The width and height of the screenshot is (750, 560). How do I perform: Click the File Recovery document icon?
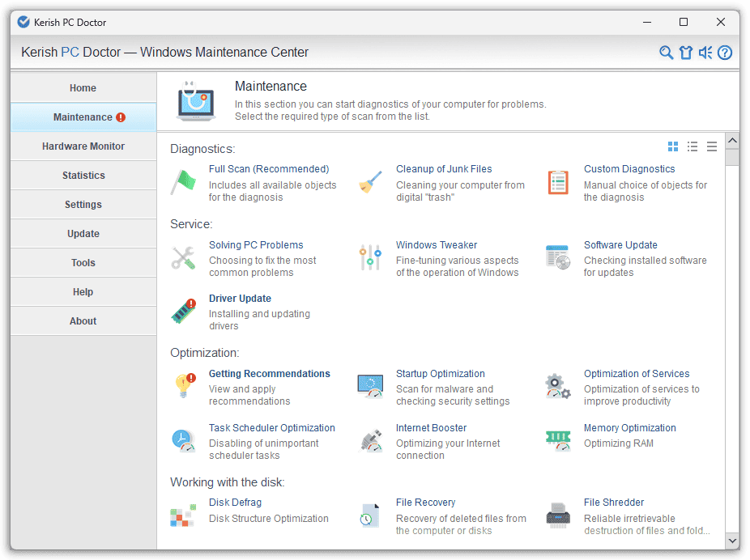tap(371, 515)
